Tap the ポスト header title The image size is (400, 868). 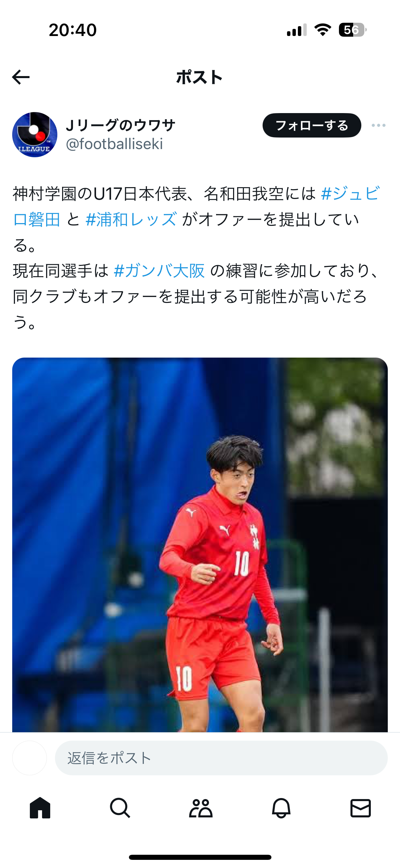point(199,77)
